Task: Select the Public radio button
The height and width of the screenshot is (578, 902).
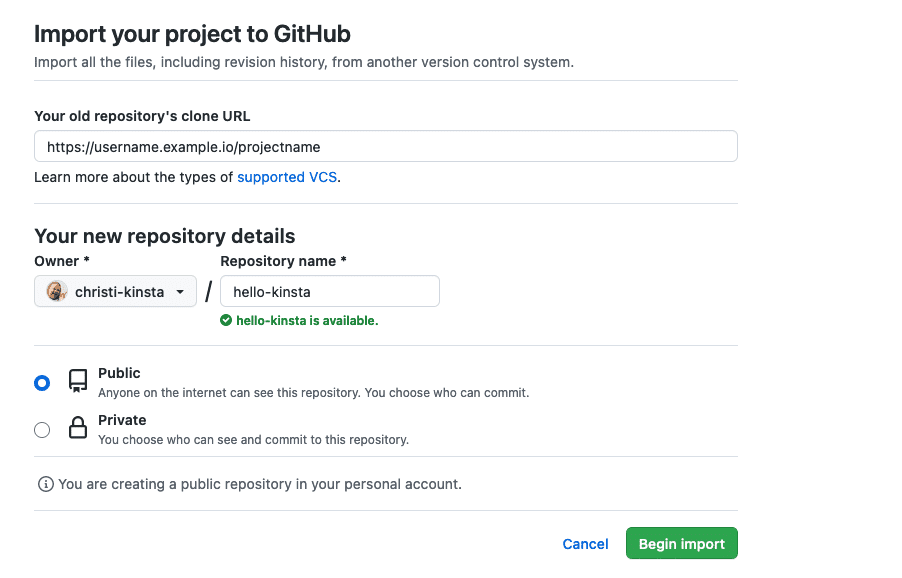Action: 41,382
